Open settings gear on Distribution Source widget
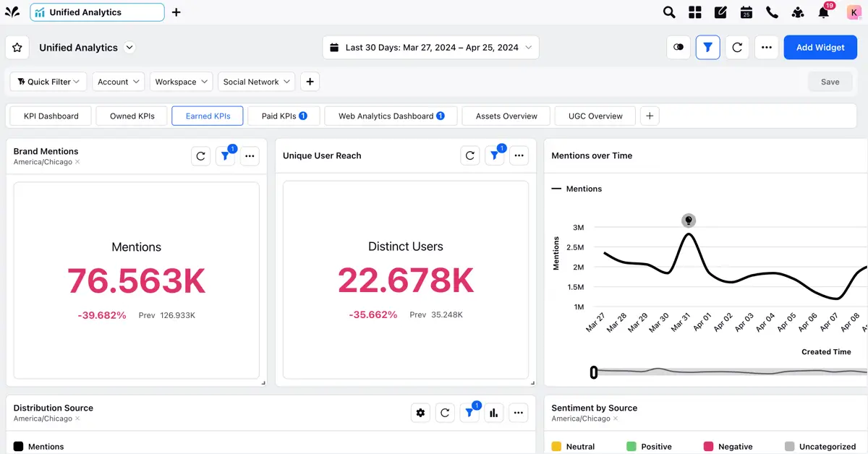The image size is (868, 454). [x=420, y=412]
